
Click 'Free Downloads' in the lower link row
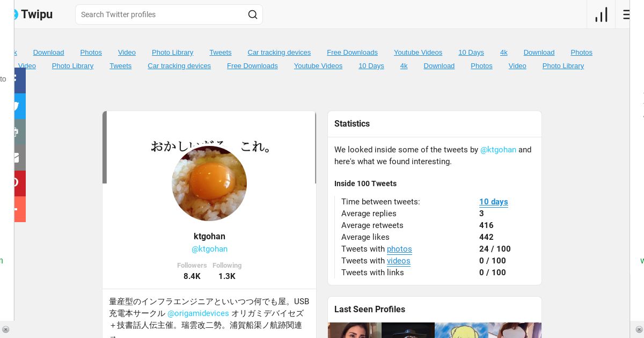[252, 66]
